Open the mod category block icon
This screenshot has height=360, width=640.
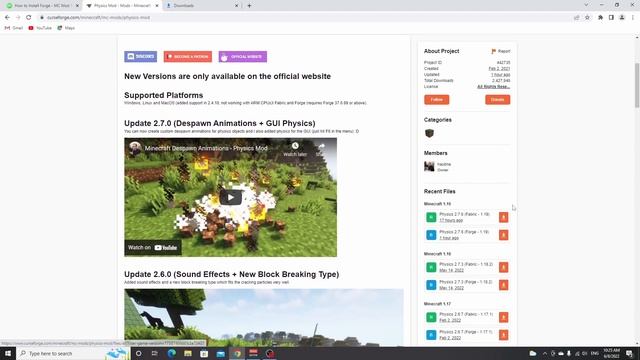[x=429, y=133]
